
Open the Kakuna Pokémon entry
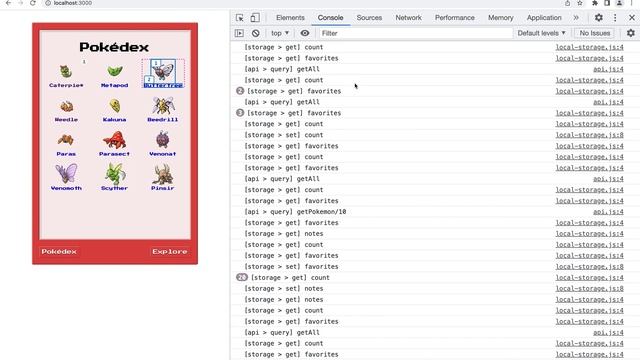(114, 111)
